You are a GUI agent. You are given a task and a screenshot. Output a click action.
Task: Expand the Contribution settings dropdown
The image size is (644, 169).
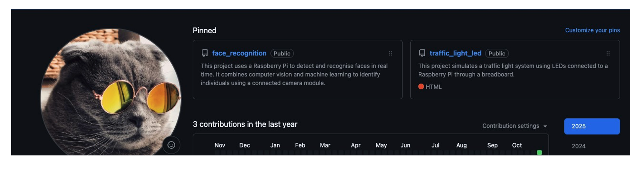click(514, 126)
